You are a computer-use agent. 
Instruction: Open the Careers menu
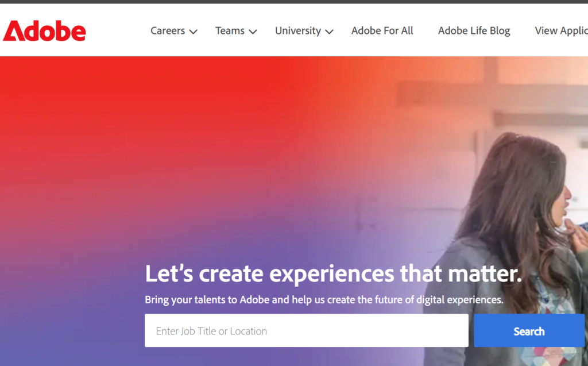[x=168, y=31]
